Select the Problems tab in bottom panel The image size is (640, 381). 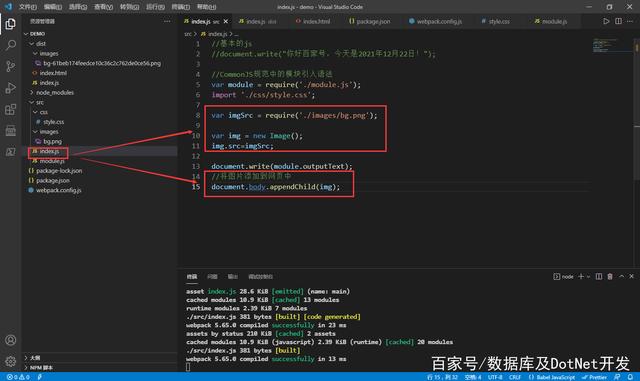[x=212, y=277]
